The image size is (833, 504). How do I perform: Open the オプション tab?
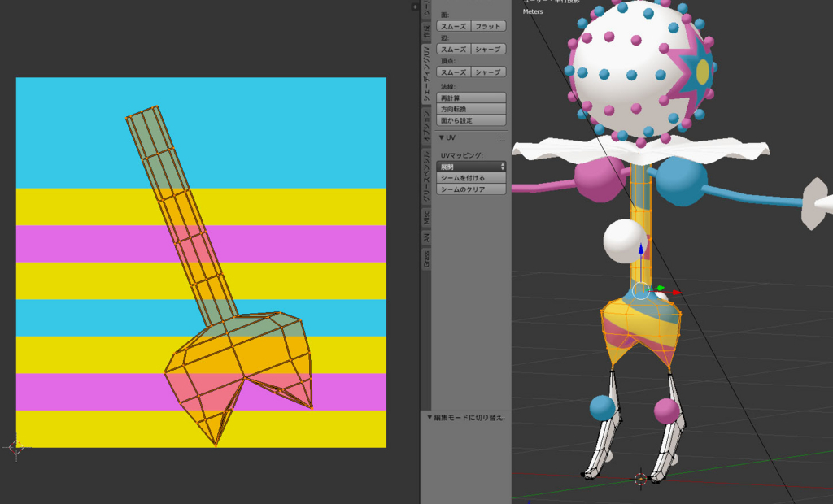425,126
